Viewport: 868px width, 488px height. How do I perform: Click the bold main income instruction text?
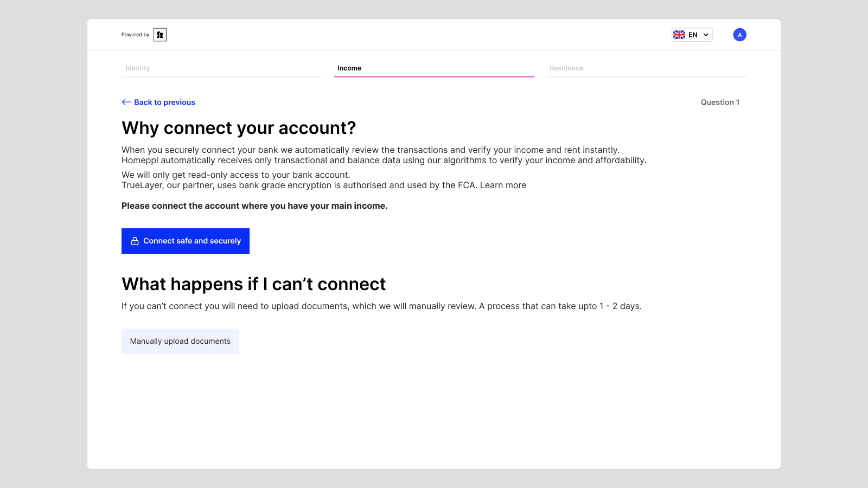coord(254,206)
